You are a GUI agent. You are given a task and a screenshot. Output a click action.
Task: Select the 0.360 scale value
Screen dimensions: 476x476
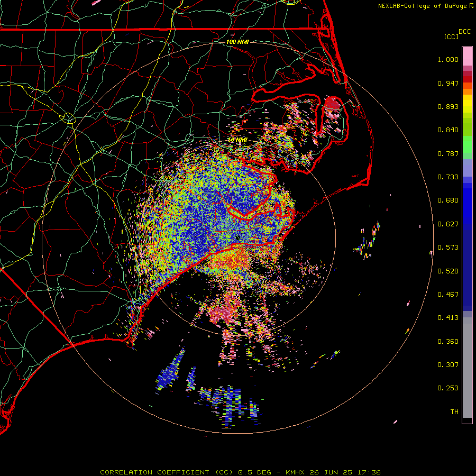(448, 342)
